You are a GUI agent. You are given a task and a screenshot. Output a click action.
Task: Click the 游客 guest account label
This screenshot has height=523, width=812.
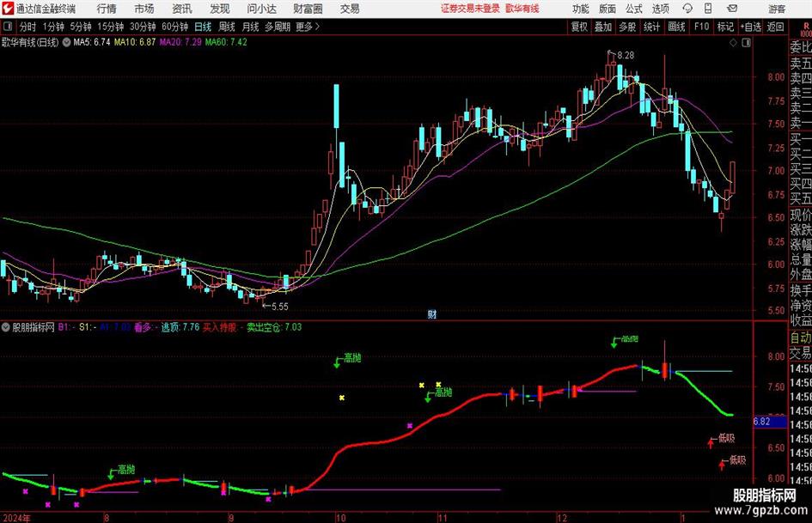[x=777, y=9]
